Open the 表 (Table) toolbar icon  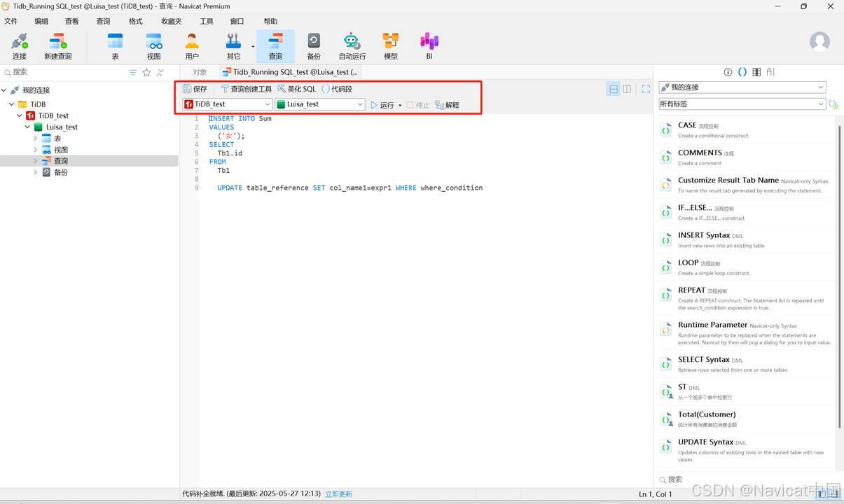pos(115,46)
